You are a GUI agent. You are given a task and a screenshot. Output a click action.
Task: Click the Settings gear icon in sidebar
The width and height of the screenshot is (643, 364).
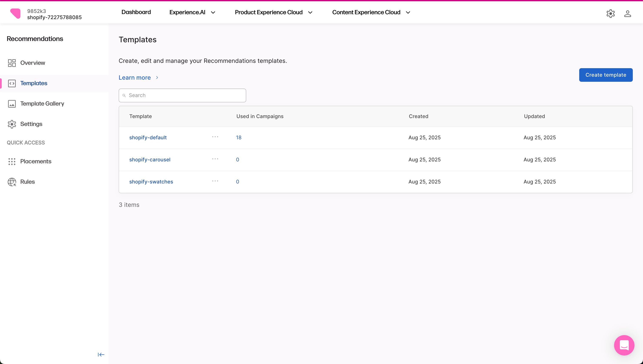12,124
